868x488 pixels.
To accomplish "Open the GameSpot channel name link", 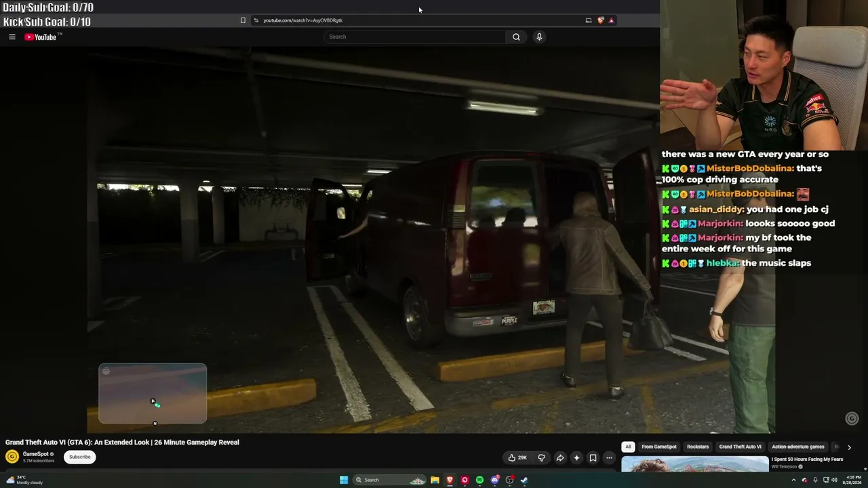I will pos(36,454).
